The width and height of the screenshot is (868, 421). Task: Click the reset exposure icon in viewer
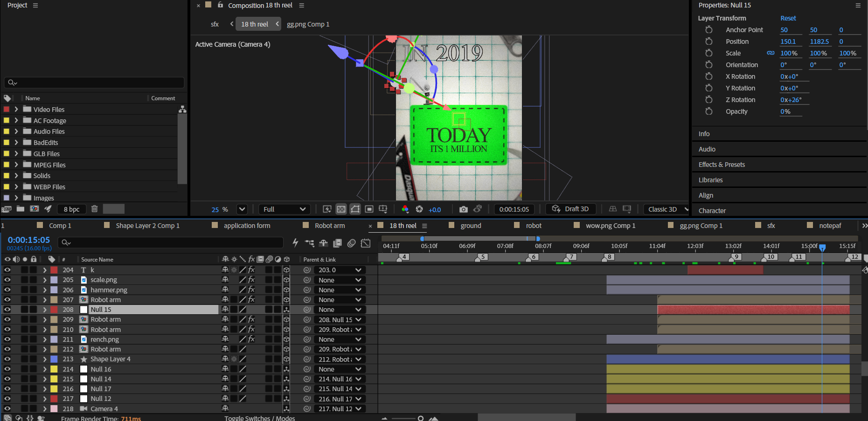(419, 209)
